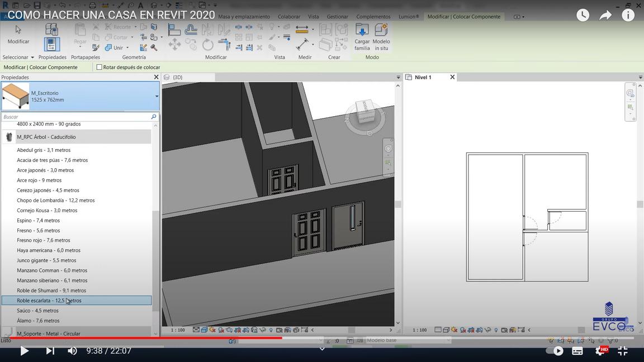The image size is (644, 362).
Task: Click the Buscar search field
Action: point(77,117)
